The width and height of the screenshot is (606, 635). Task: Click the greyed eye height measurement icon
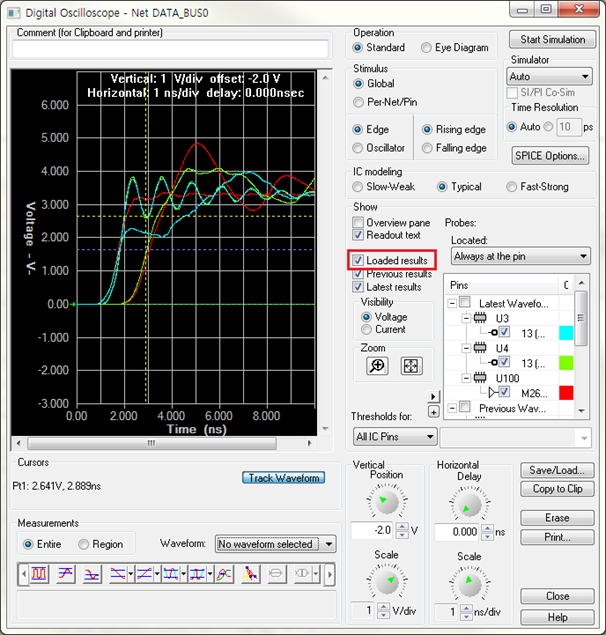point(277,574)
